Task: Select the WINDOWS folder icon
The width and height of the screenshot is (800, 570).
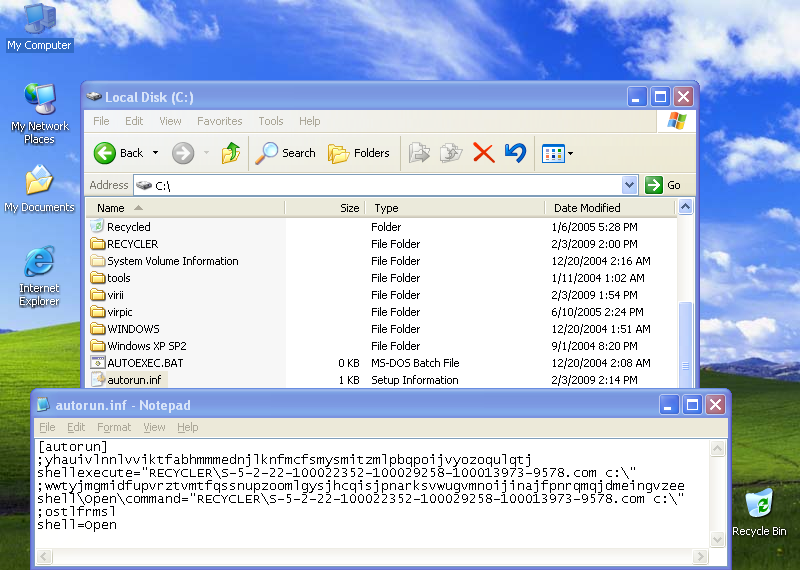Action: coord(97,329)
